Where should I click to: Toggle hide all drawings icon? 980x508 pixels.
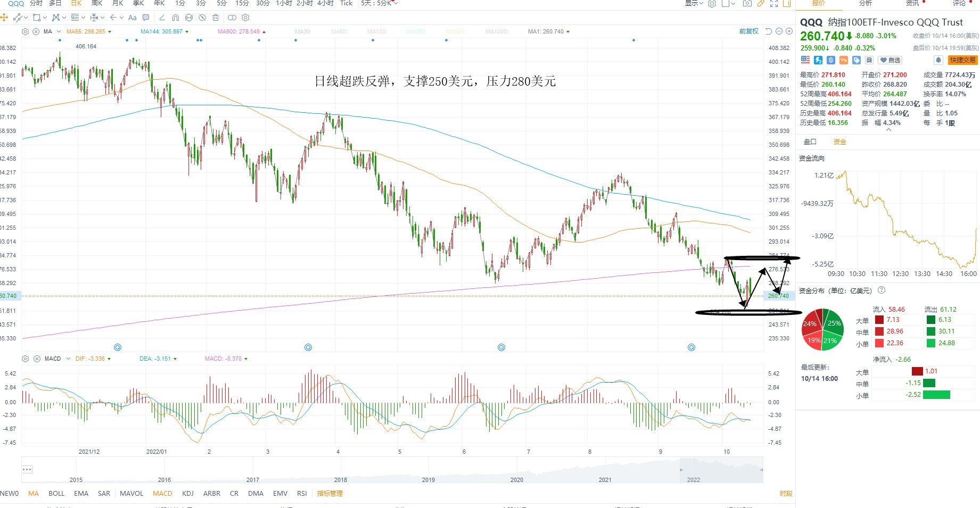(202, 18)
